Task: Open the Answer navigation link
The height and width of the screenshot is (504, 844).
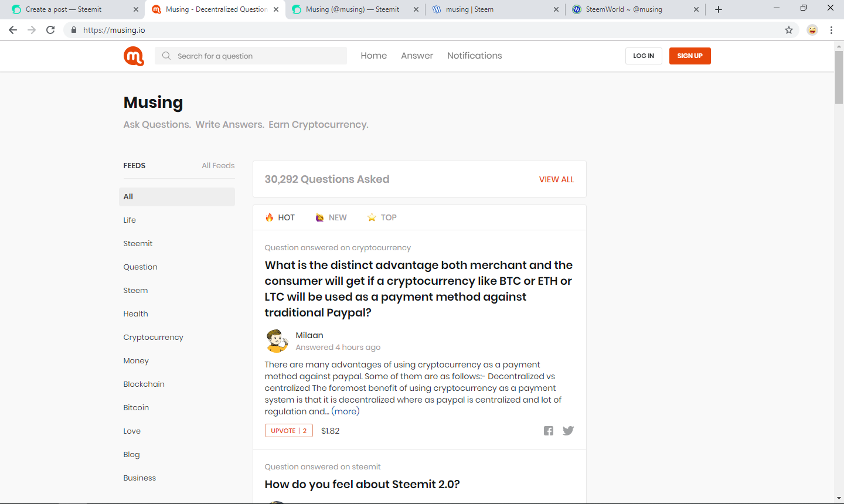Action: tap(417, 56)
